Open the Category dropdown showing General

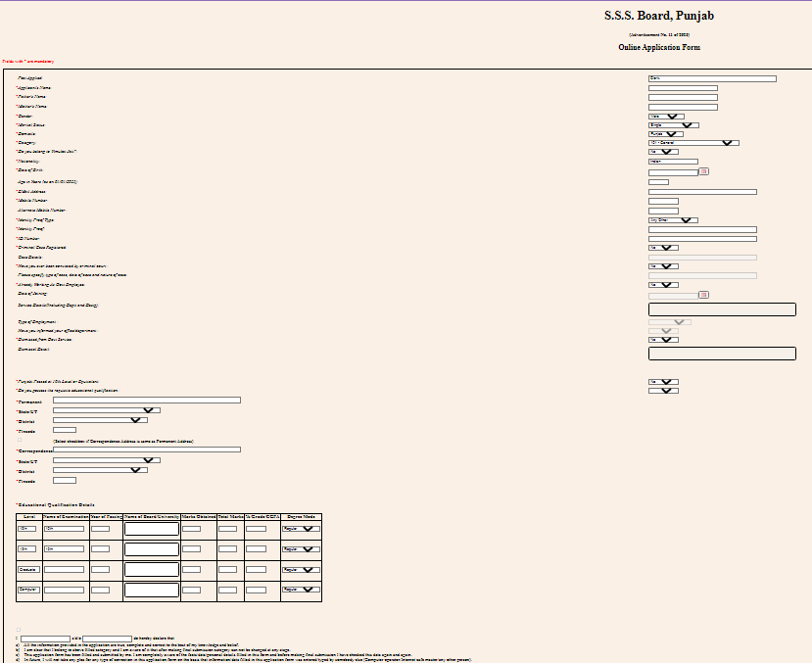tap(693, 143)
